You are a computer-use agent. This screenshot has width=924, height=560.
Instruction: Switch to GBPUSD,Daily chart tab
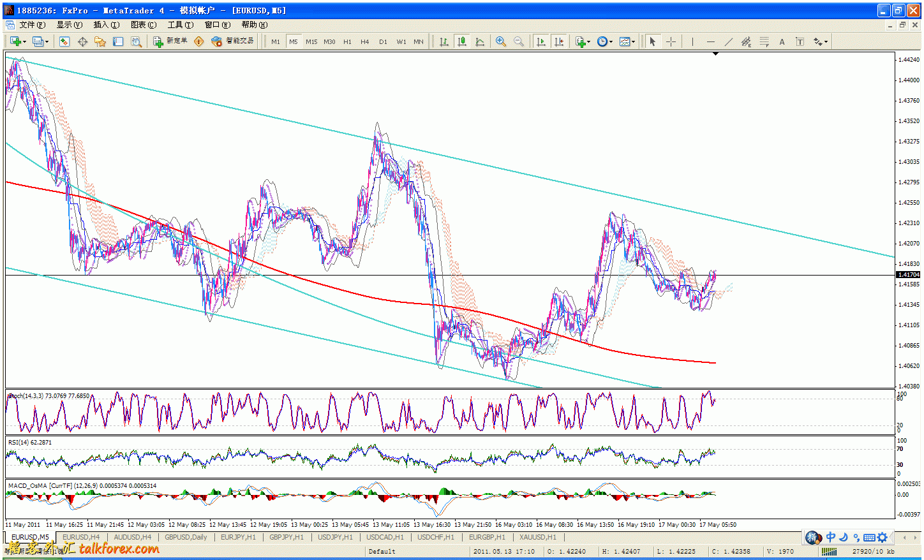point(186,537)
